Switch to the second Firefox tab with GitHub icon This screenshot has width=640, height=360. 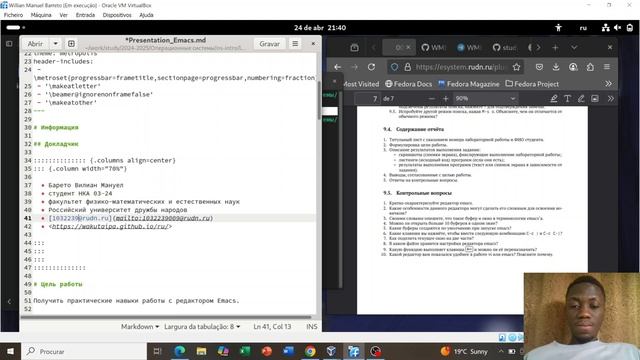click(433, 47)
